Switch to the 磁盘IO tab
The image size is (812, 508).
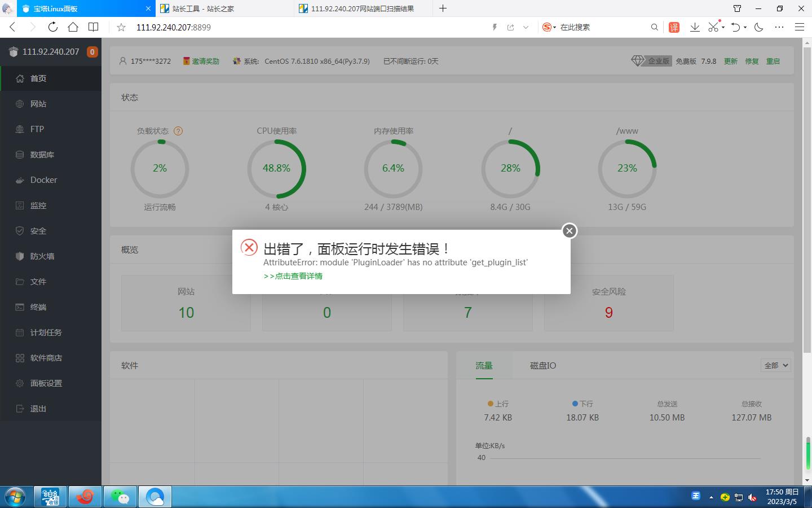543,366
